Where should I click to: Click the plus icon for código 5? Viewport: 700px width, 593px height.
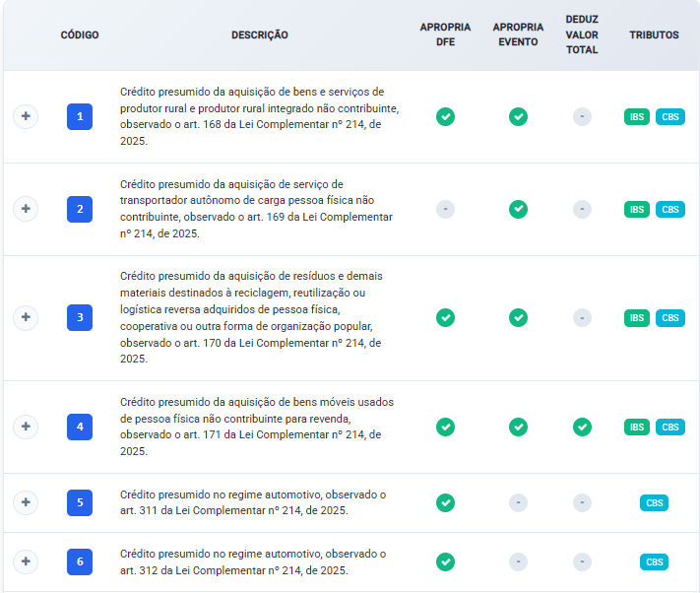26,502
